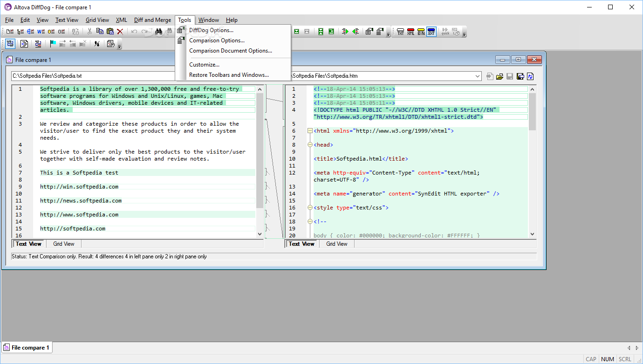This screenshot has width=643, height=364.
Task: Click the Paste clipboard icon
Action: (110, 32)
